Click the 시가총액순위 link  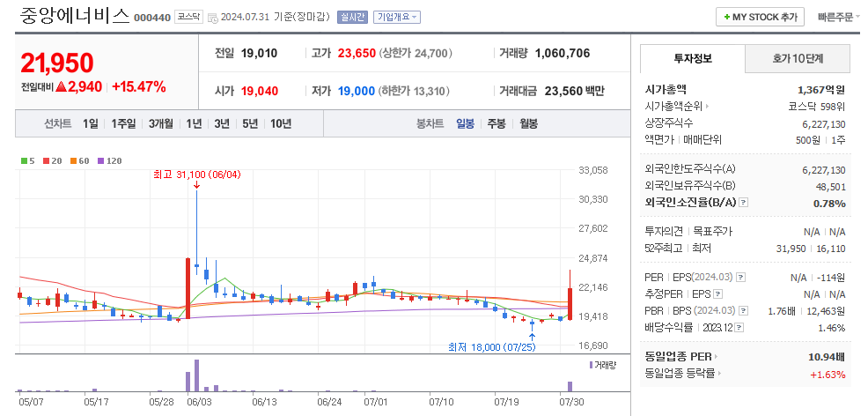tap(673, 106)
